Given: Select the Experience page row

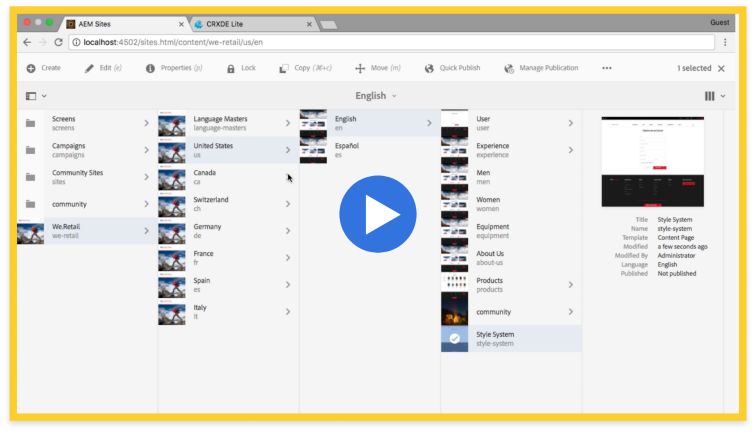Looking at the screenshot, I should pos(511,150).
